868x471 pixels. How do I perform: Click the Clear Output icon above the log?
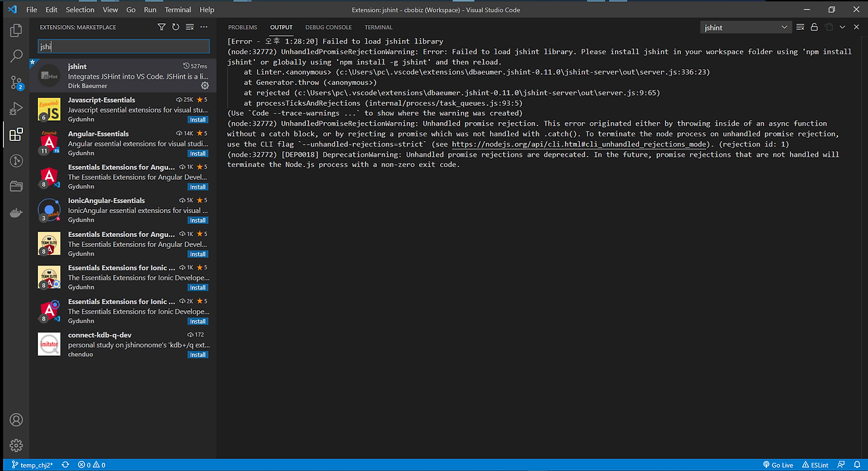(x=800, y=27)
